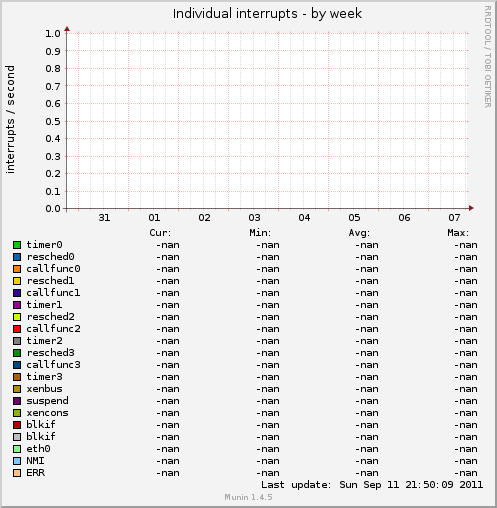Select the resched3 legend label
This screenshot has width=497, height=508.
pos(50,353)
